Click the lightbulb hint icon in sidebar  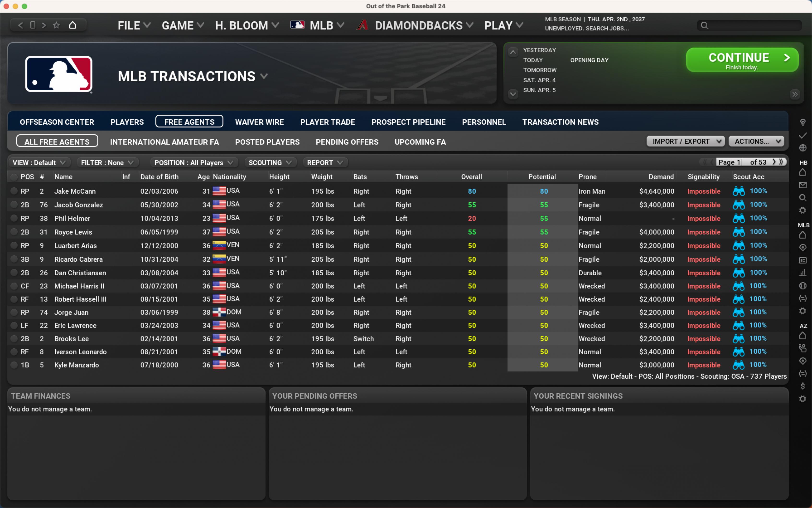[x=803, y=122]
